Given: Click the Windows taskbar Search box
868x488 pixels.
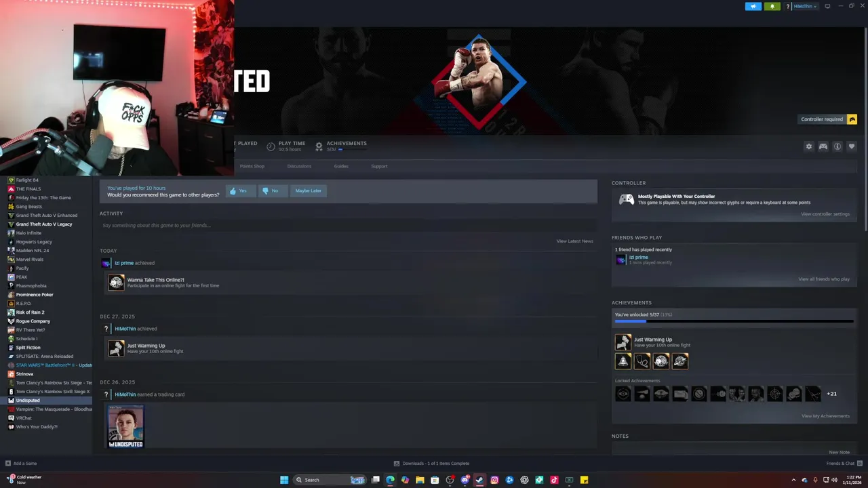Looking at the screenshot, I should click(x=330, y=480).
